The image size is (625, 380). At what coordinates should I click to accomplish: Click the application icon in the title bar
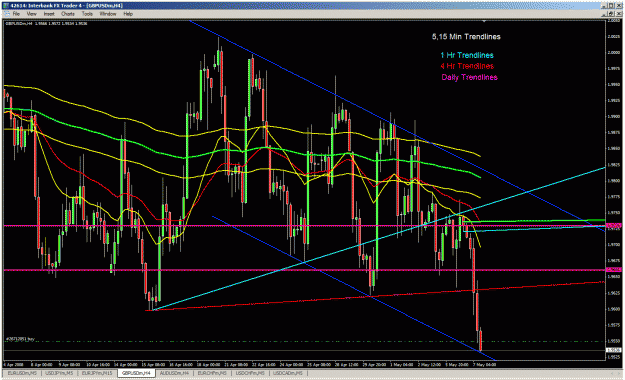[6, 6]
